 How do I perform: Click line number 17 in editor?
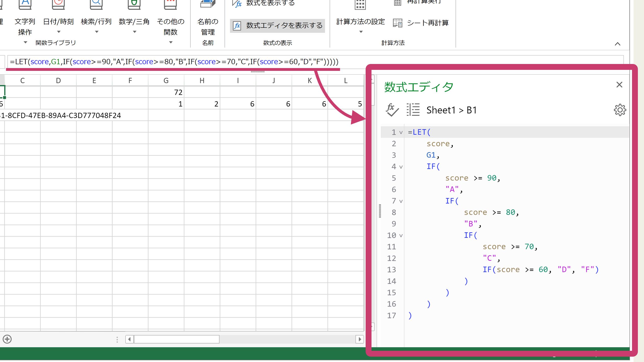391,316
